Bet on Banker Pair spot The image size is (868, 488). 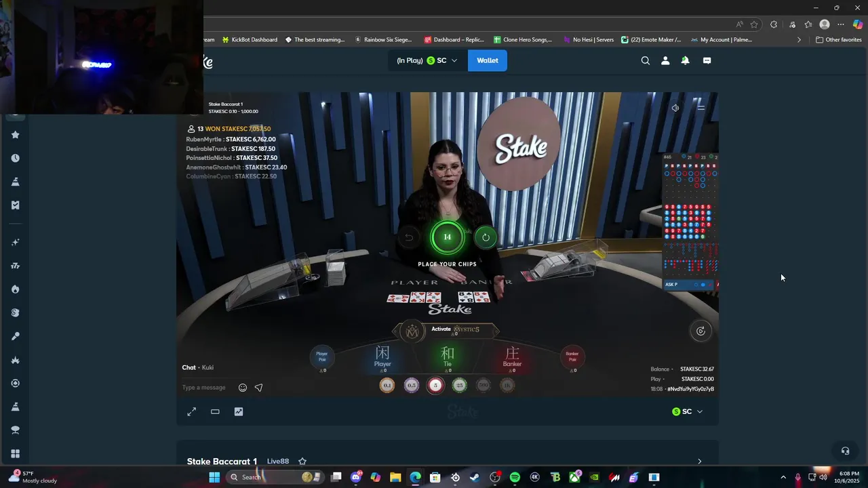coord(572,359)
